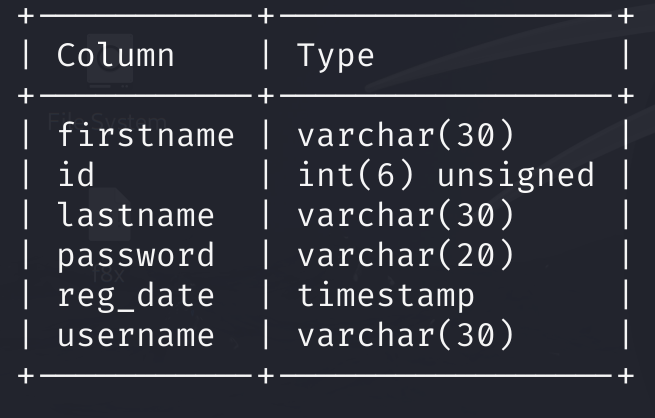
Task: Click varchar(30) in the firstname row
Action: click(x=405, y=135)
